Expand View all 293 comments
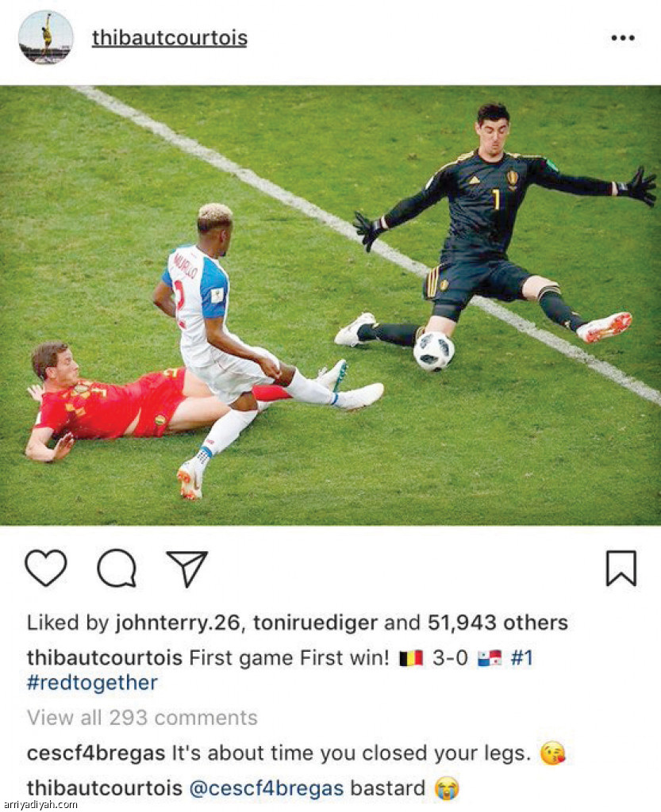Screen dimensions: 661x812 (142, 718)
